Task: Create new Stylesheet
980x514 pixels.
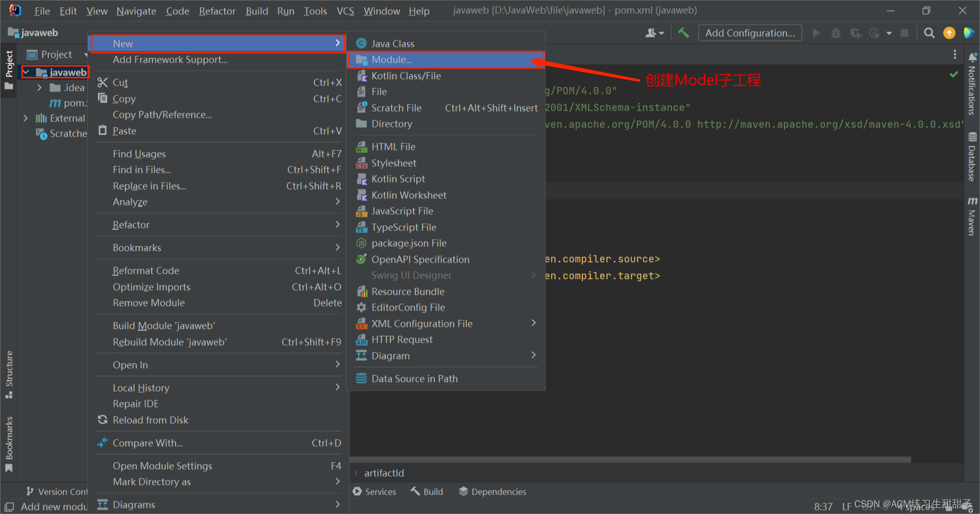Action: (446, 163)
